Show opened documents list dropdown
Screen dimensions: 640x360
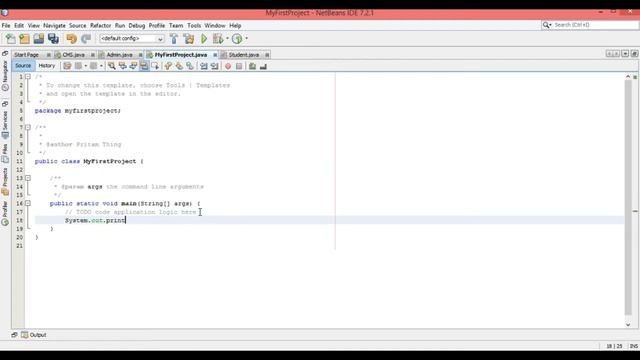tap(625, 54)
